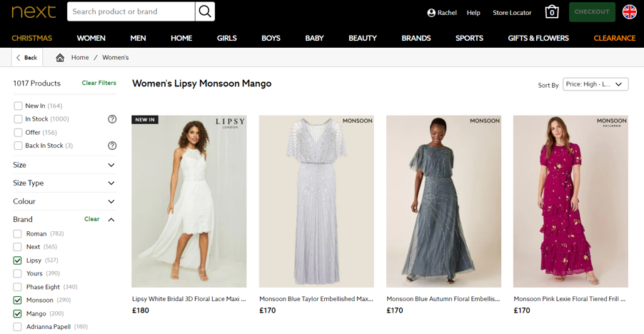Click Home in the breadcrumb
This screenshot has height=334, width=644.
(80, 57)
